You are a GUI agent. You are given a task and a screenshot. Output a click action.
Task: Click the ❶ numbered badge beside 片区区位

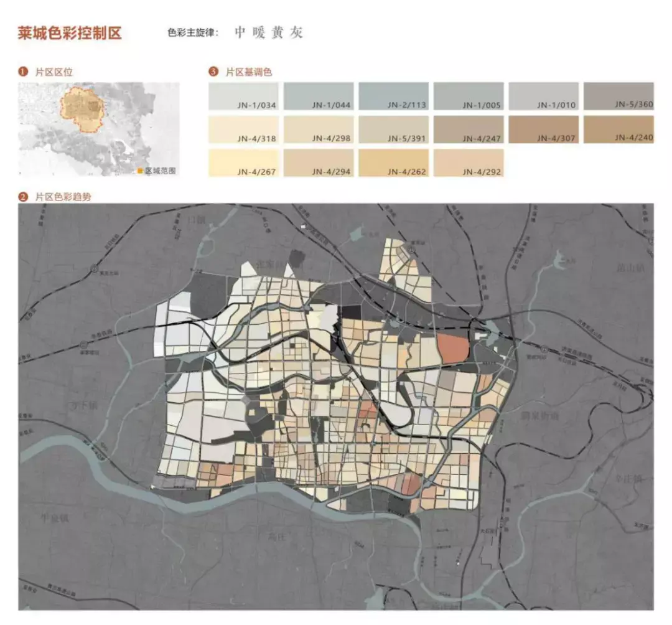(x=22, y=71)
